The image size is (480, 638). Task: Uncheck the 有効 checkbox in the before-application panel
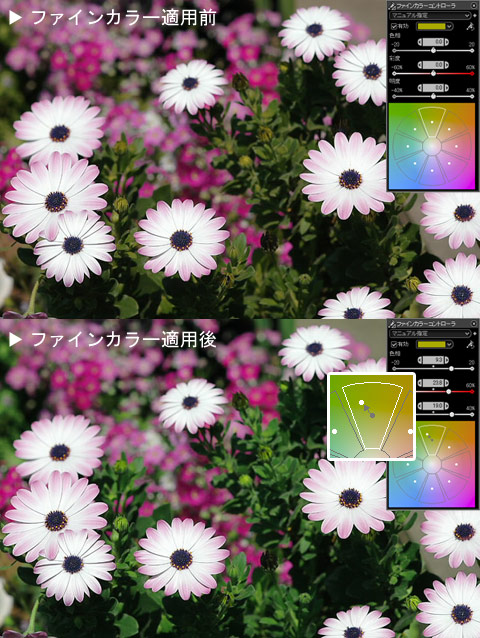click(x=394, y=26)
